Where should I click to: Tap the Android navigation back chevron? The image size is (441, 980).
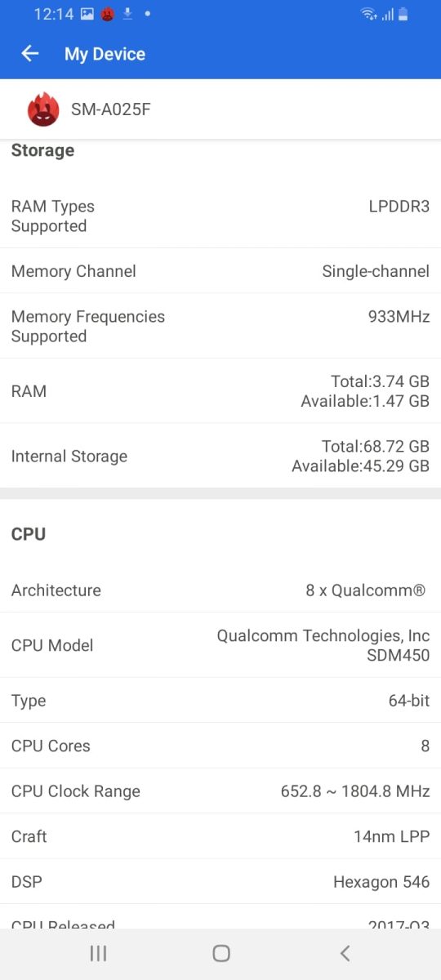click(345, 953)
